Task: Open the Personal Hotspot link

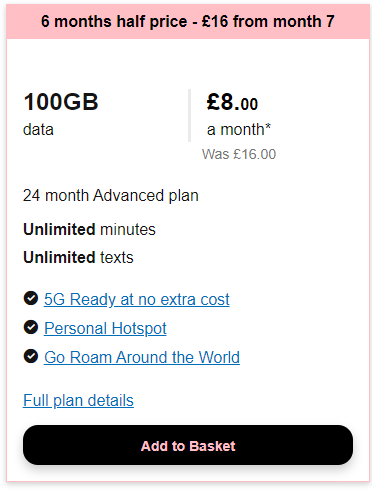Action: point(105,328)
